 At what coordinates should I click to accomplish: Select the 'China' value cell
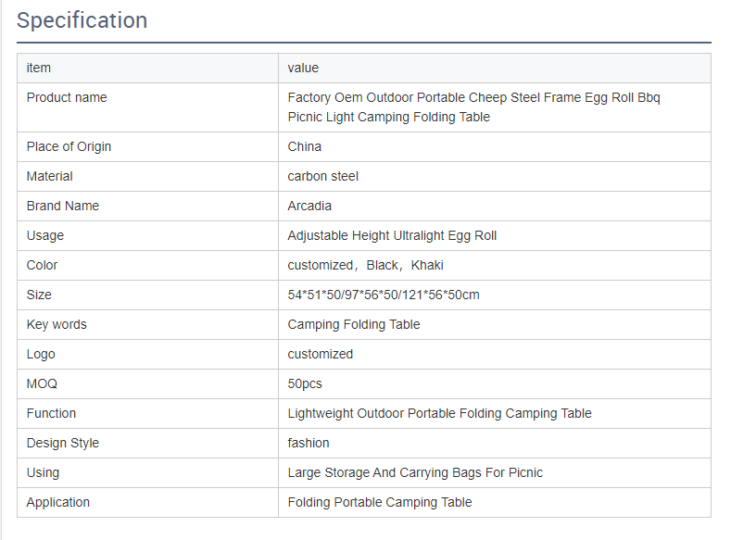tap(305, 146)
